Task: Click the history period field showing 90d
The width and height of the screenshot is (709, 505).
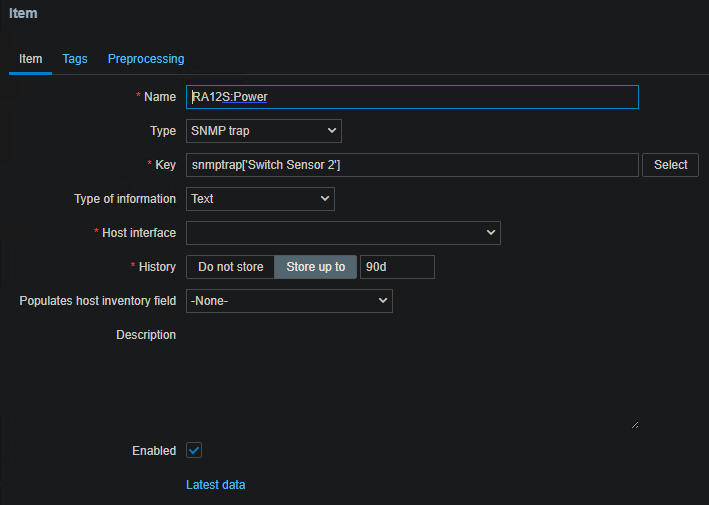Action: pyautogui.click(x=397, y=267)
